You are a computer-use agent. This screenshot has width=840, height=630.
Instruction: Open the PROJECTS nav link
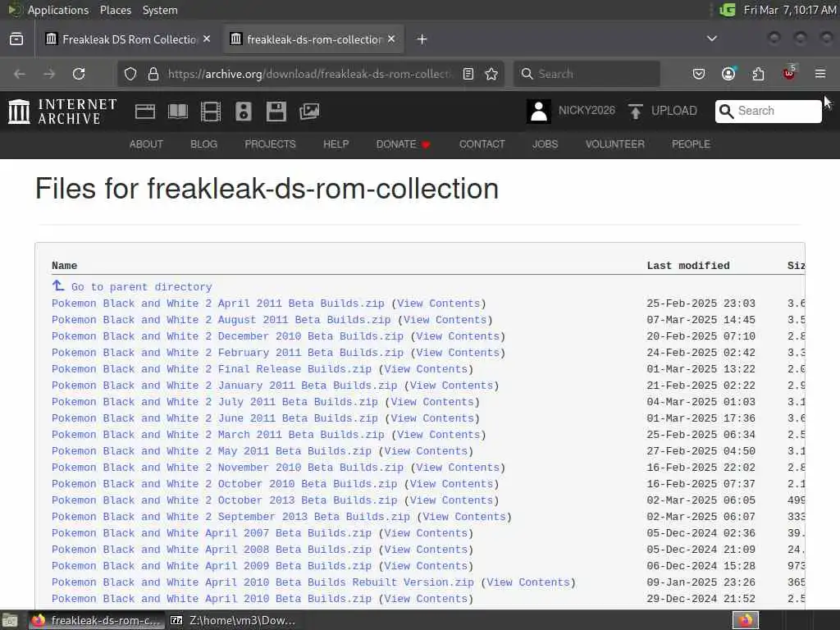pos(270,144)
